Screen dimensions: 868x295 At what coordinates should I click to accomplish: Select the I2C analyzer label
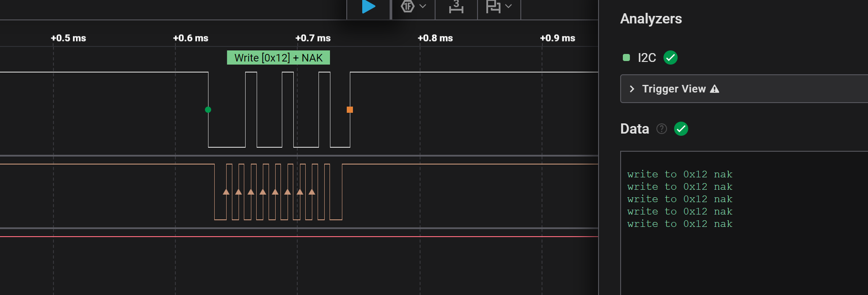click(x=647, y=57)
